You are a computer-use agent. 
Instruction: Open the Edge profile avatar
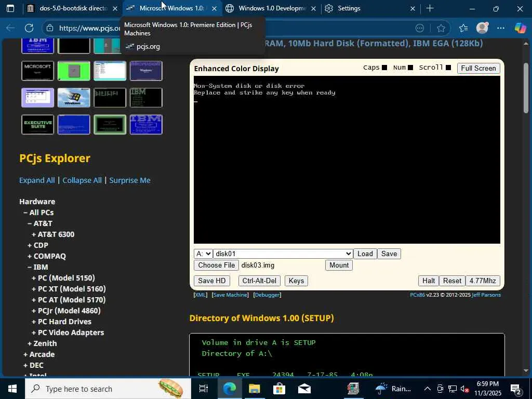482,28
